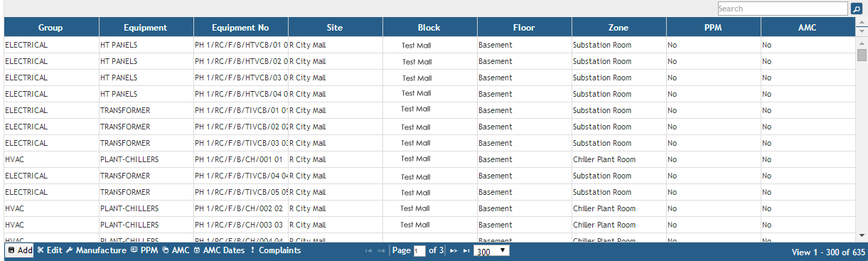Click the search magnifier icon button
The height and width of the screenshot is (261, 868).
[856, 9]
